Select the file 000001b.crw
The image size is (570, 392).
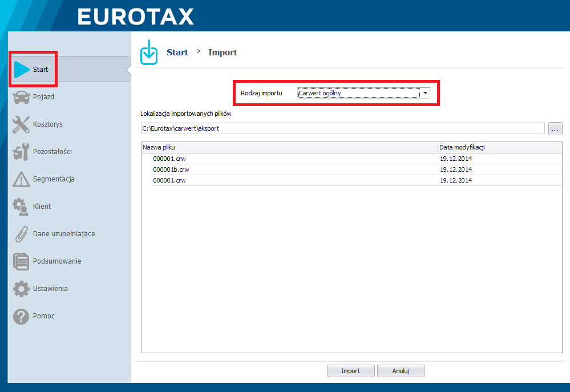click(x=171, y=169)
